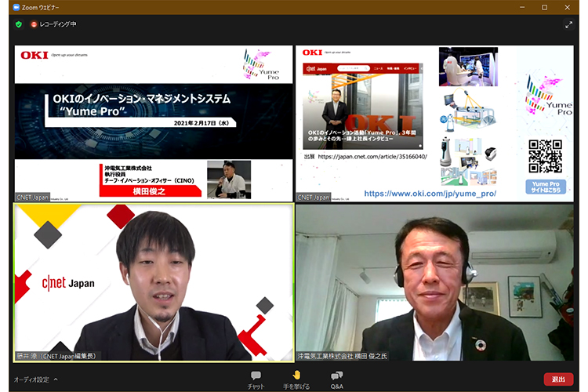Click the editor's name label
The image size is (588, 392).
[x=56, y=356]
